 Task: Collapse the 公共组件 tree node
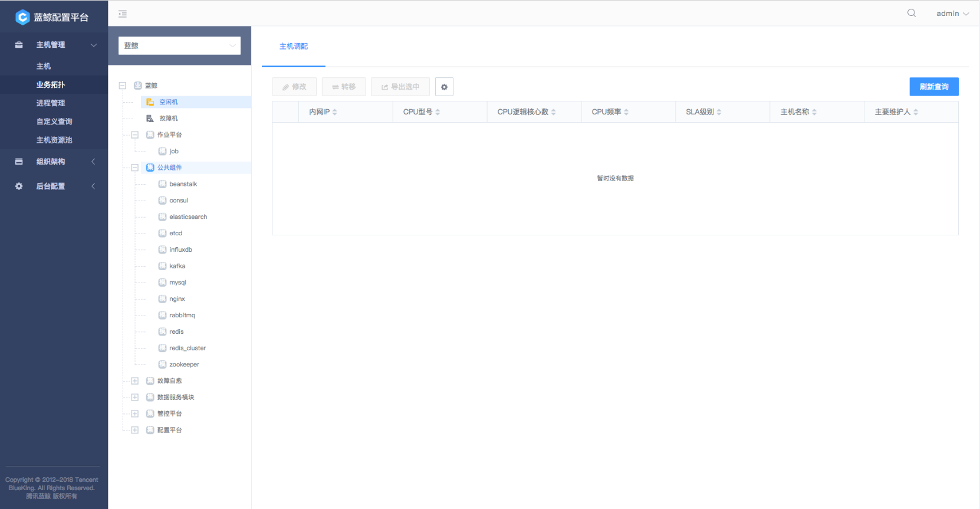tap(134, 168)
